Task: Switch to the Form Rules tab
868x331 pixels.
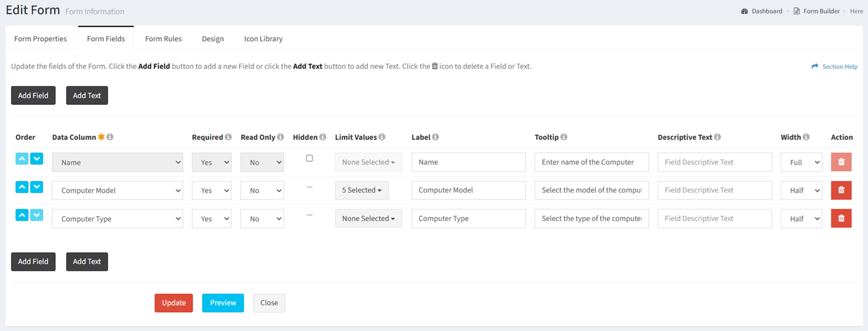Action: click(x=163, y=39)
